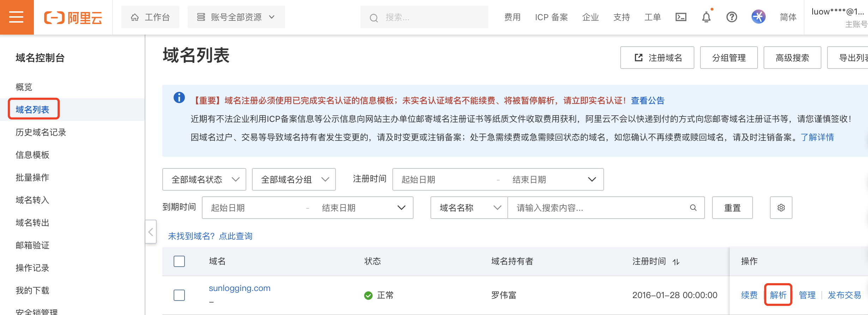
Task: Collapse the left sidebar panel
Action: (151, 232)
